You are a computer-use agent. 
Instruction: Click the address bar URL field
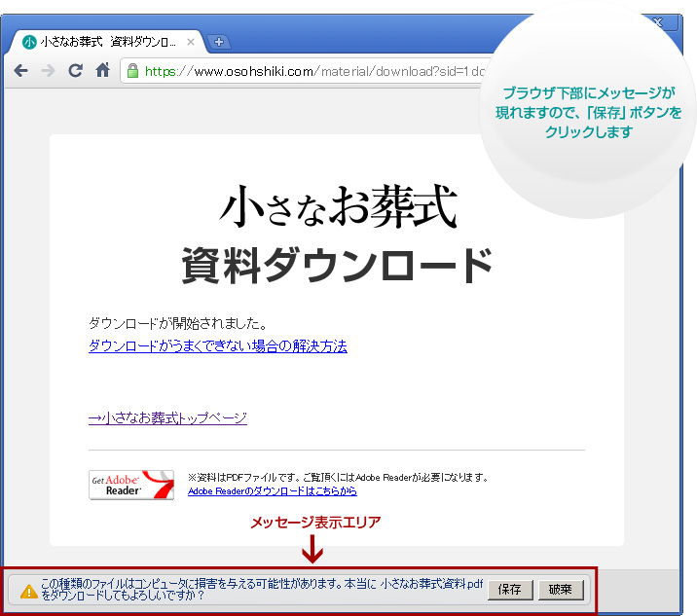(307, 71)
